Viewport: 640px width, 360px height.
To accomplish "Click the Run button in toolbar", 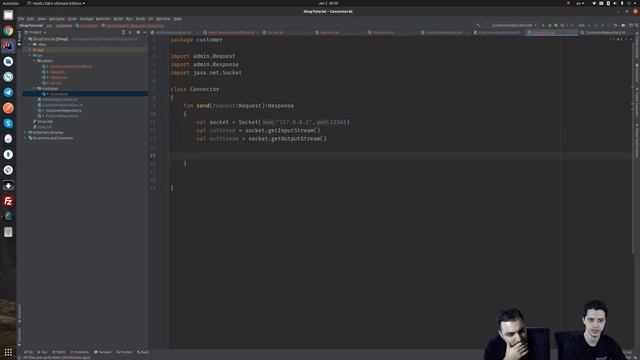I will 543,25.
